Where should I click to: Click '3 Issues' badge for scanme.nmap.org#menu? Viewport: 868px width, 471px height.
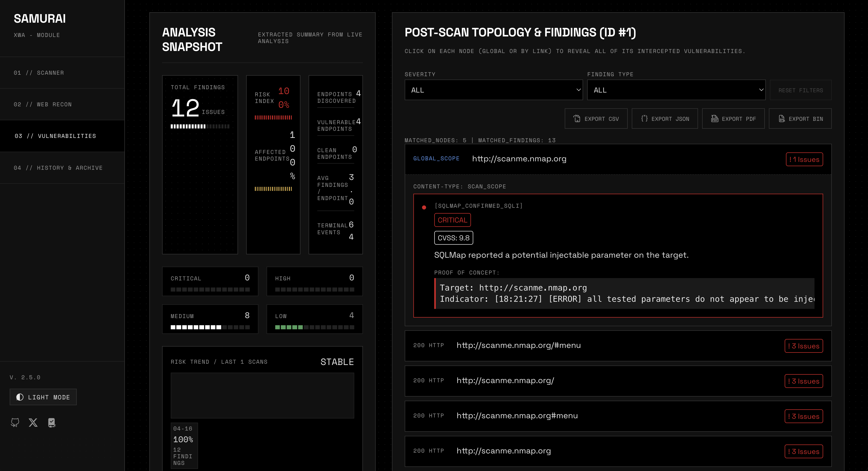(x=804, y=416)
